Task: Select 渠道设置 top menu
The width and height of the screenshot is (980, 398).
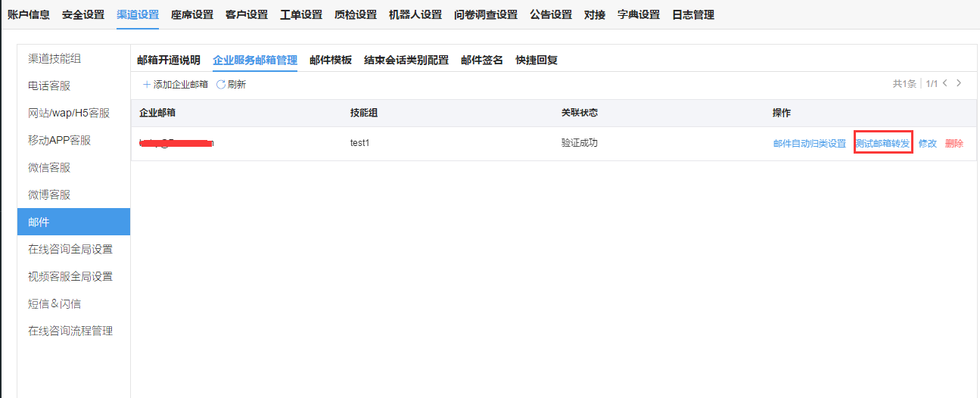Action: click(138, 14)
